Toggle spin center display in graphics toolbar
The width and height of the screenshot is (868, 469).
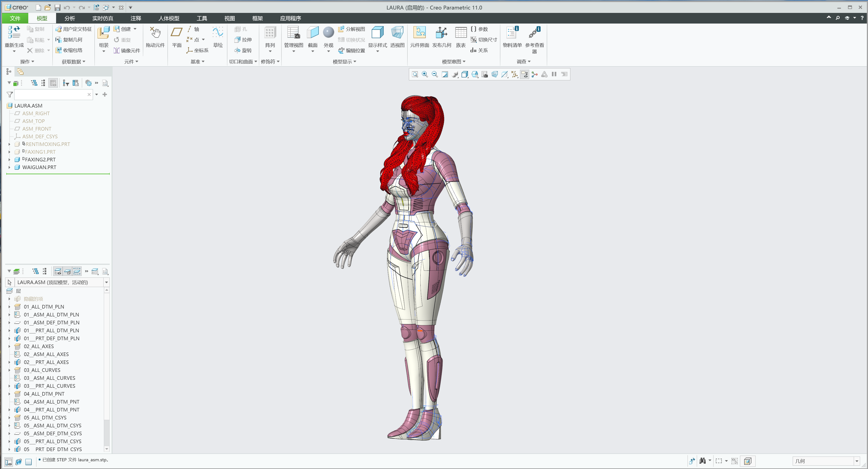[534, 74]
